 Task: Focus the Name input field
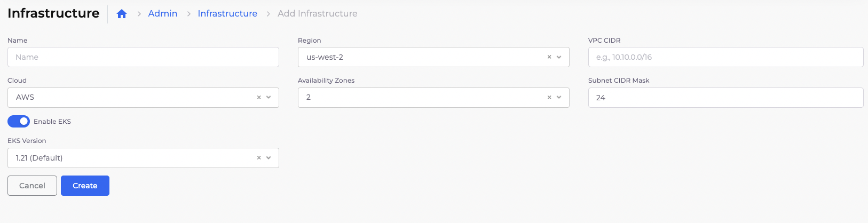tap(143, 57)
